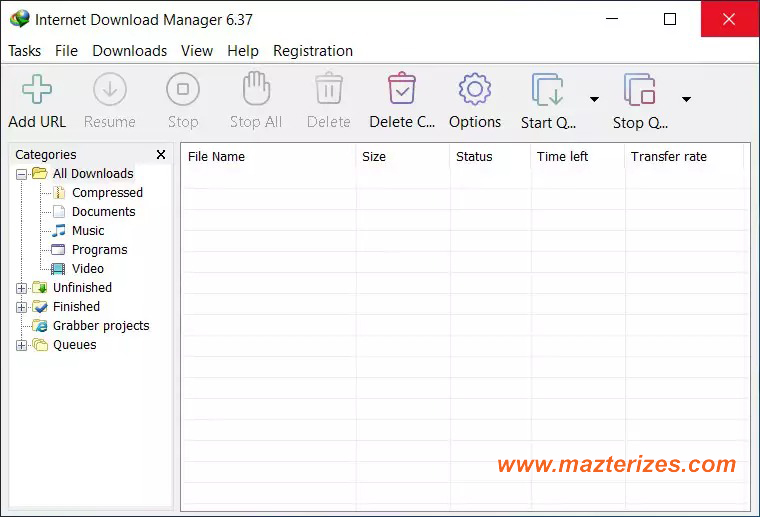
Task: Click the IDM globe icon in title bar
Action: (19, 19)
